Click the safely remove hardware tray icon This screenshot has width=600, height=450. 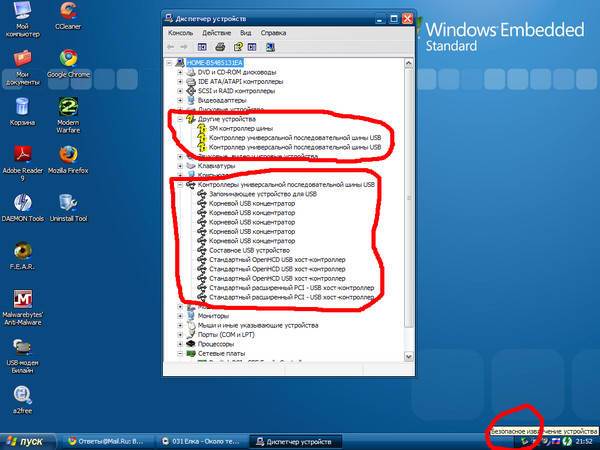tap(525, 441)
